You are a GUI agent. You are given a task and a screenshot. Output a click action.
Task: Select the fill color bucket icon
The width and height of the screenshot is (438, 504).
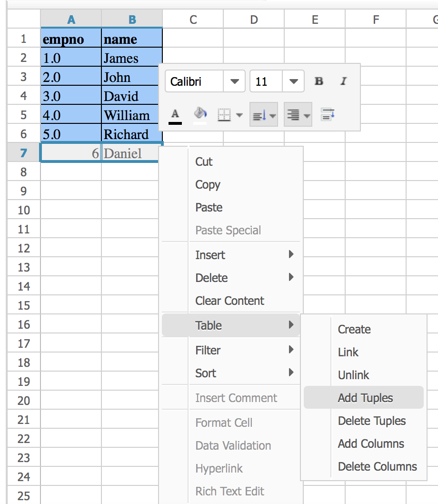point(200,113)
